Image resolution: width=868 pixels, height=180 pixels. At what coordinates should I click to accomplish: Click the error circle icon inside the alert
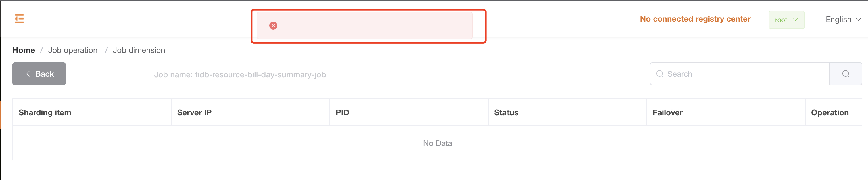pos(274,25)
